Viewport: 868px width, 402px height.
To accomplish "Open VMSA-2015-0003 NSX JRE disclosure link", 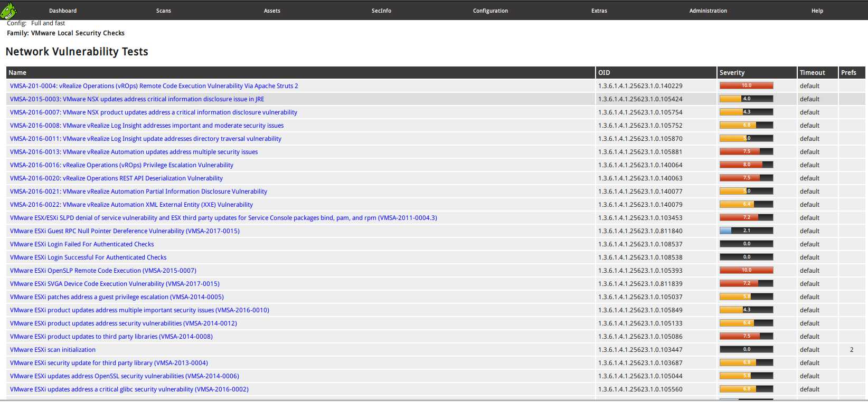I will click(x=137, y=99).
